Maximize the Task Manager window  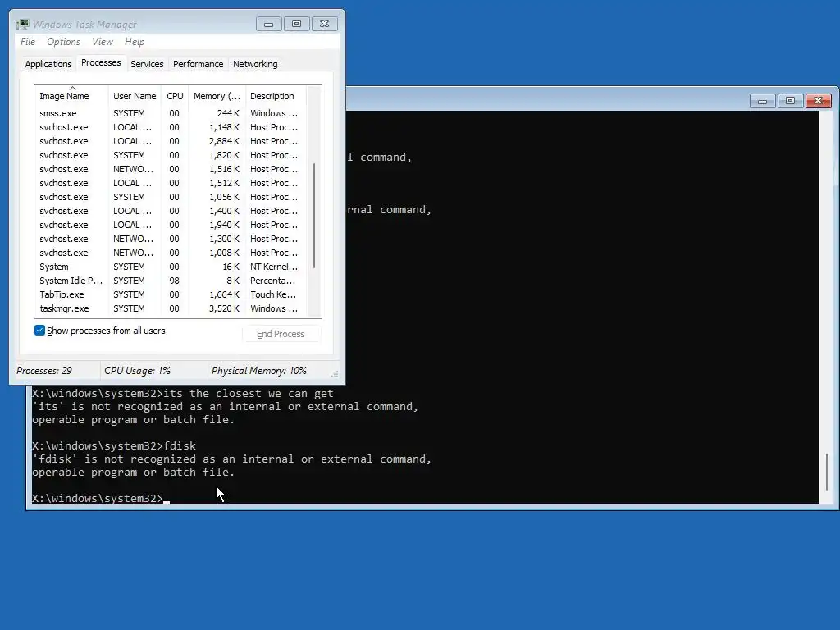tap(296, 24)
